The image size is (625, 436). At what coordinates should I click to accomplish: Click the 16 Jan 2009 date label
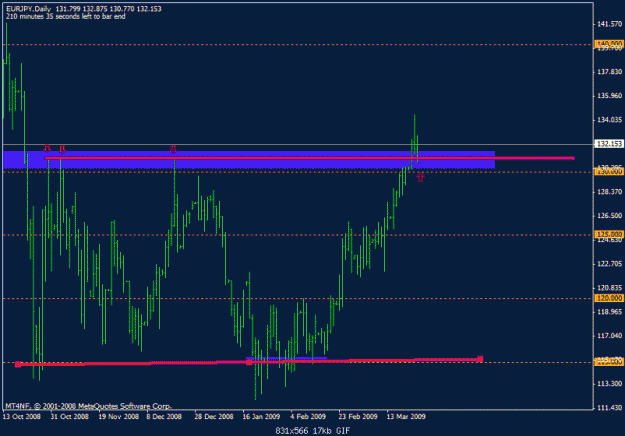(261, 416)
